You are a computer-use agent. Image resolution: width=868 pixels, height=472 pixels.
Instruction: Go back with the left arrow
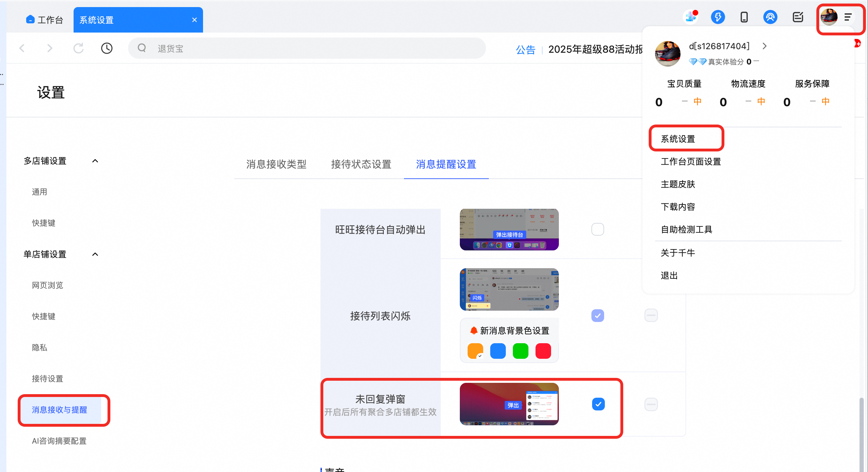(x=22, y=48)
